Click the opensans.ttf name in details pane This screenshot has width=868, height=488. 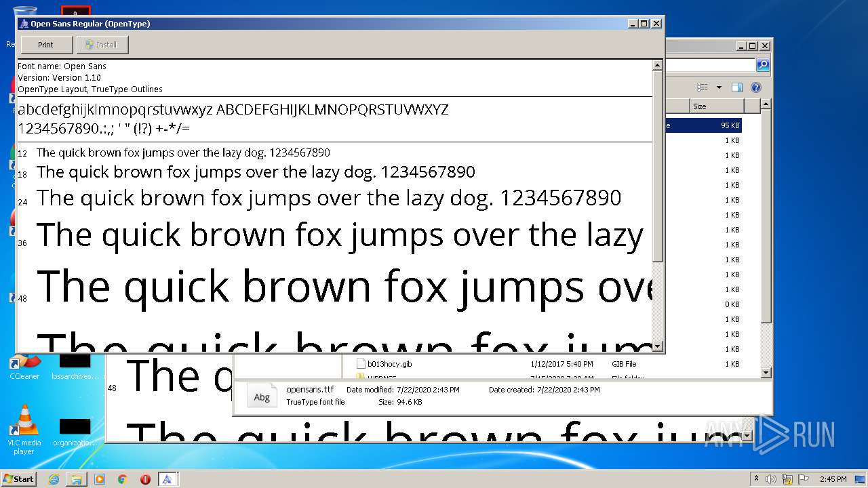click(310, 390)
